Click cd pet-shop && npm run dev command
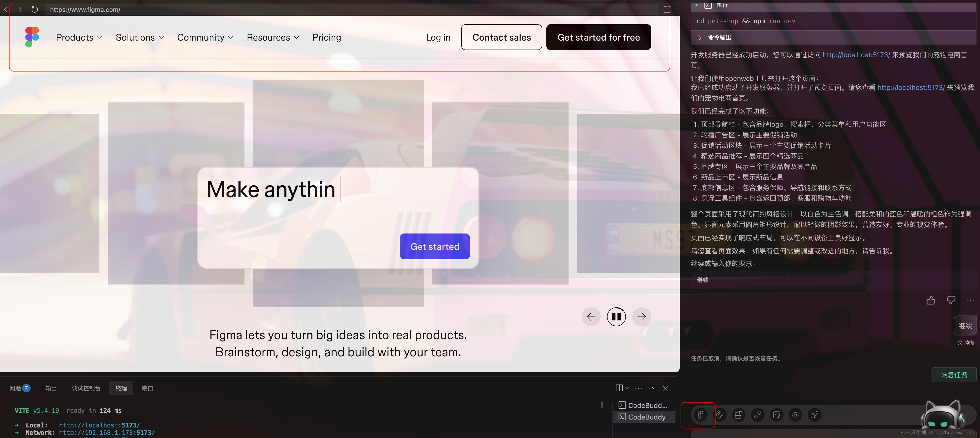Image resolution: width=980 pixels, height=438 pixels. (x=746, y=21)
